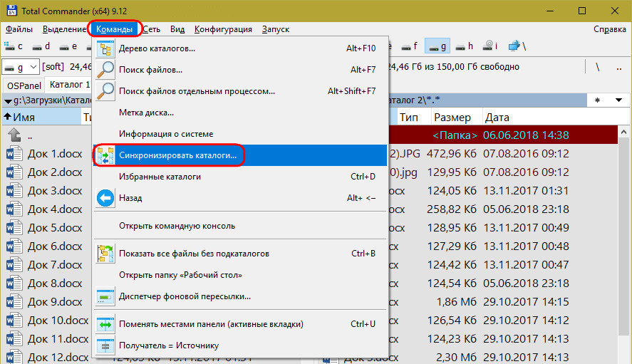Click magnifier icon beside separate-process search
This screenshot has width=632, height=364.
[x=105, y=91]
